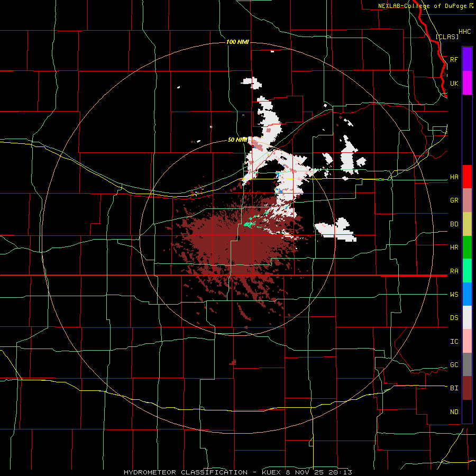Click the gray GC legend swatch

pos(467,364)
